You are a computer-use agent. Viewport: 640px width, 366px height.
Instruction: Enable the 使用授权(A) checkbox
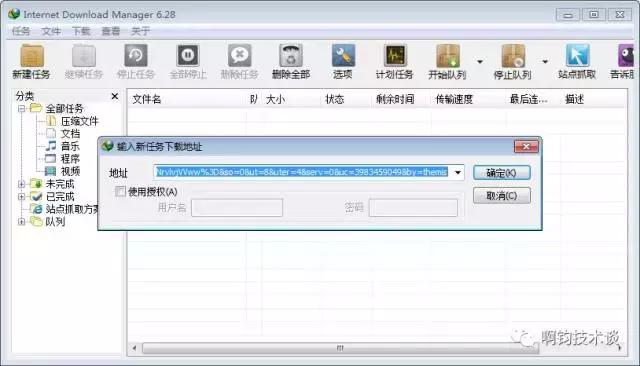click(120, 191)
